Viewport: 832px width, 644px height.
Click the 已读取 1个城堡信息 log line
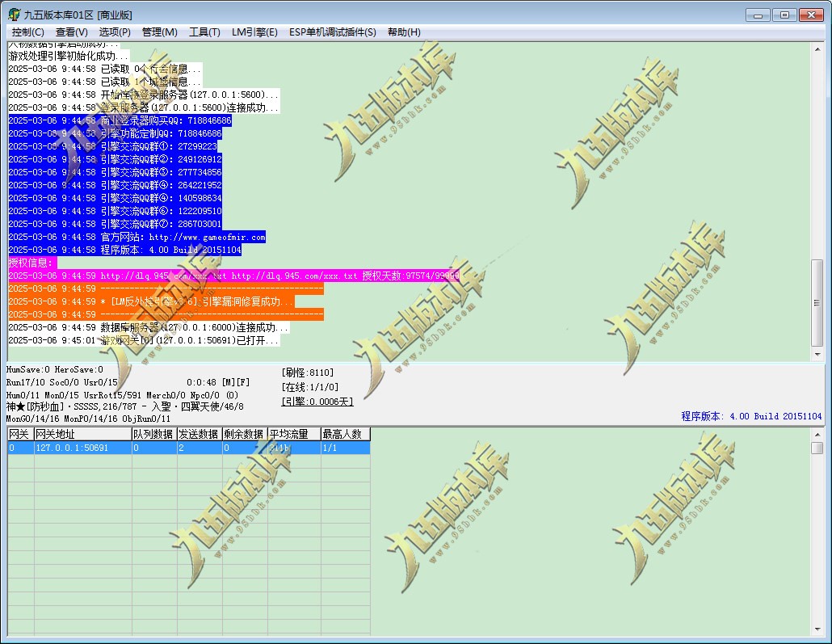coord(105,82)
